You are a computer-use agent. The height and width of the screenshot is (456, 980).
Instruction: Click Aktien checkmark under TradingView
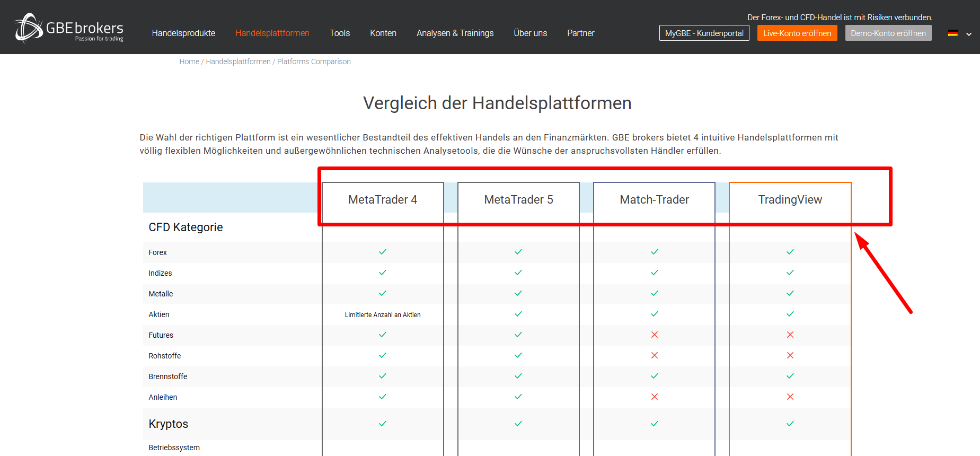point(790,314)
